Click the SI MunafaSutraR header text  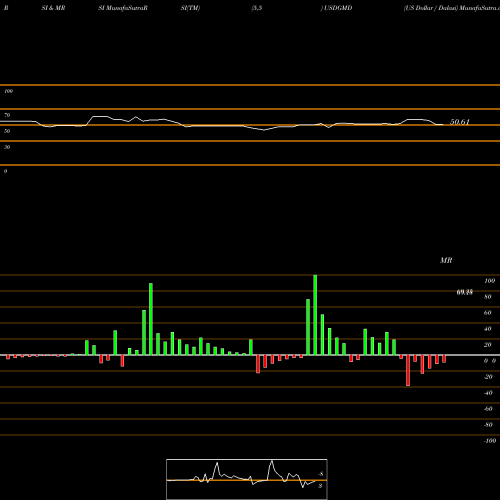click(123, 8)
